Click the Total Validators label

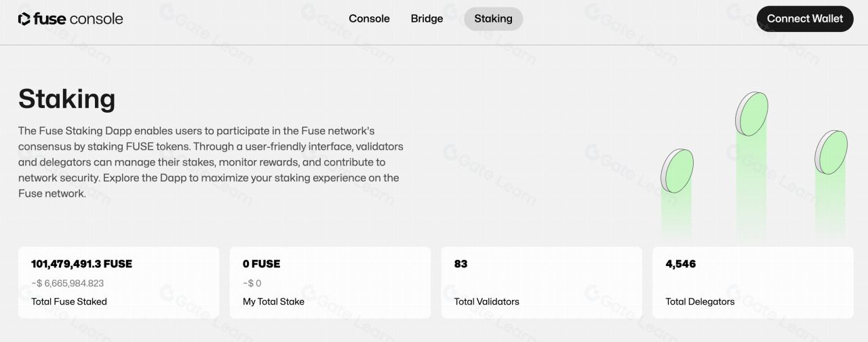[486, 301]
